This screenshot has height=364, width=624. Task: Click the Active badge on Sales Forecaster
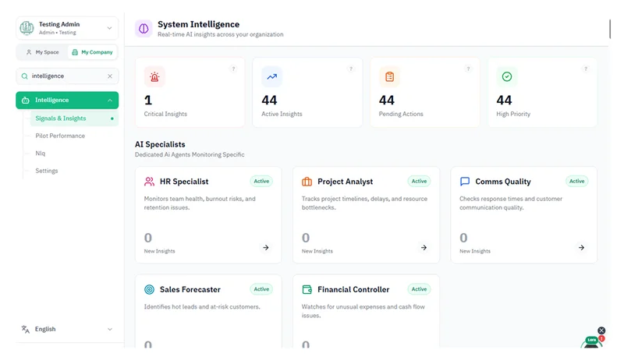tap(261, 289)
